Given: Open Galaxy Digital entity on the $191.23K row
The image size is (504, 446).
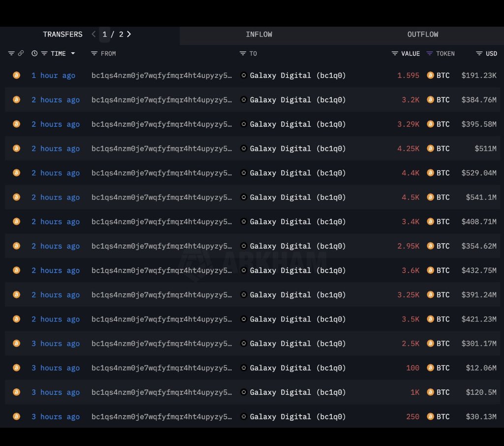Looking at the screenshot, I should (298, 76).
